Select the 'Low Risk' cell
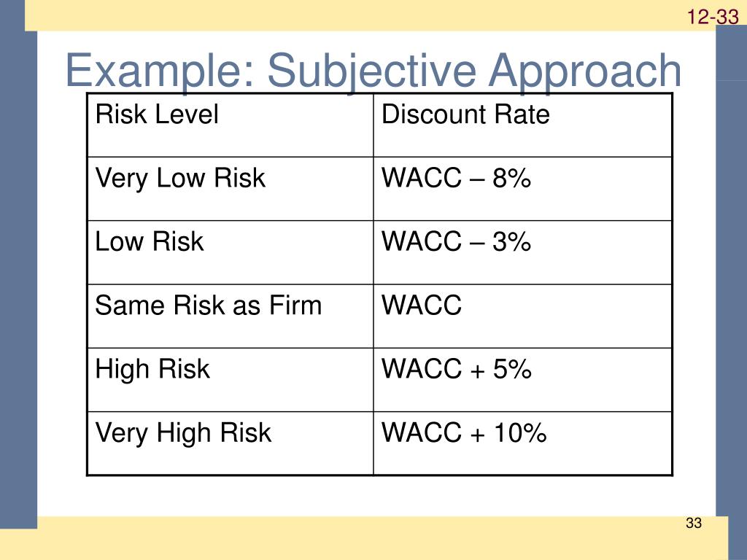This screenshot has width=747, height=560. [x=230, y=252]
